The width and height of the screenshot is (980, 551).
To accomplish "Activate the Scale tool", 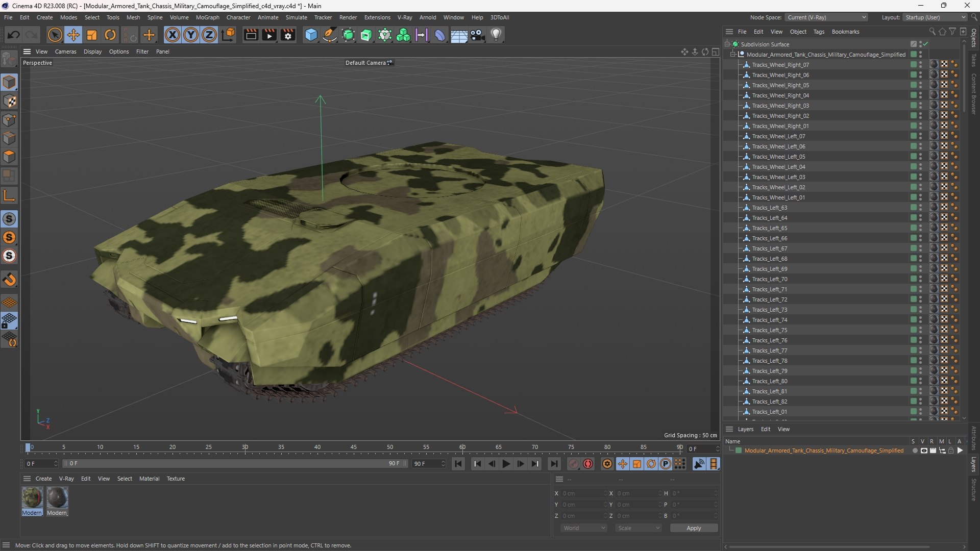I will pyautogui.click(x=92, y=35).
